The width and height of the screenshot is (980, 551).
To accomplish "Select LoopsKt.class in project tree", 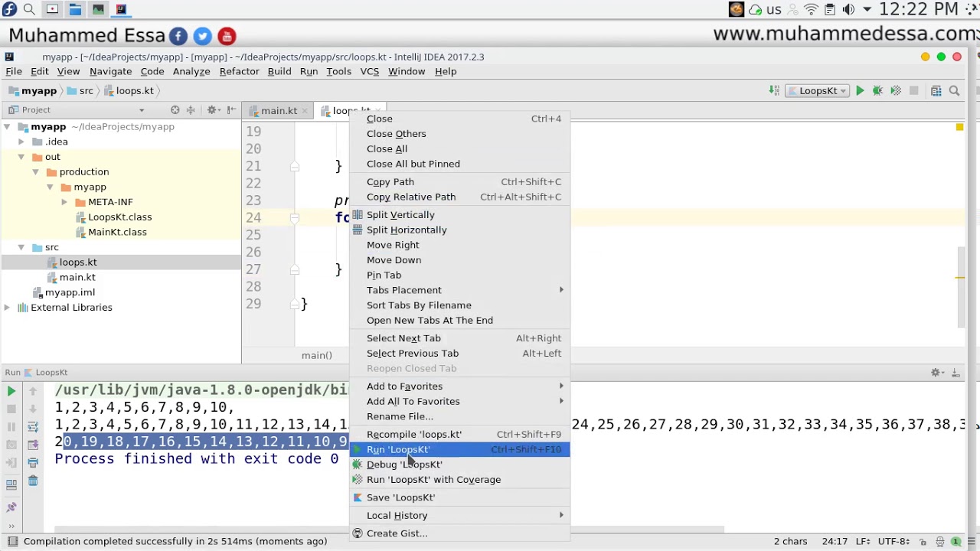I will pos(119,217).
